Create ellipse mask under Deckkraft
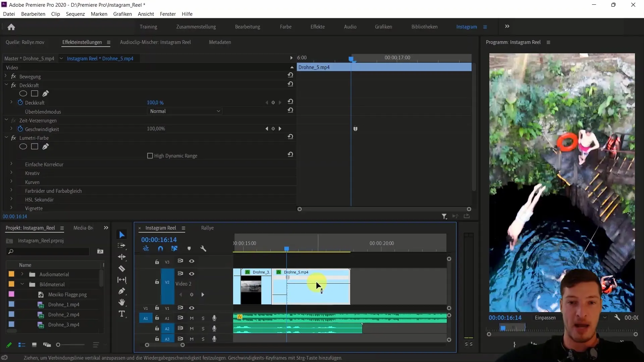The width and height of the screenshot is (644, 362). click(23, 94)
